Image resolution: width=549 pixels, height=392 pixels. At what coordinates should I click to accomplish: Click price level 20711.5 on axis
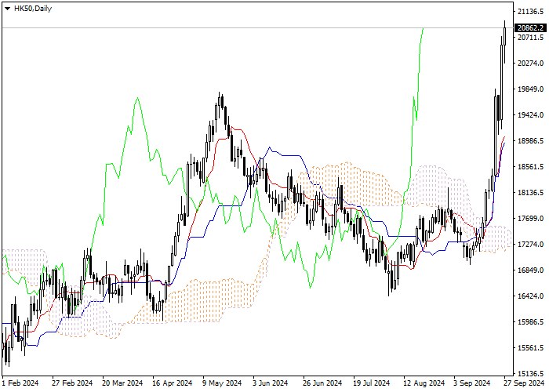[530, 38]
